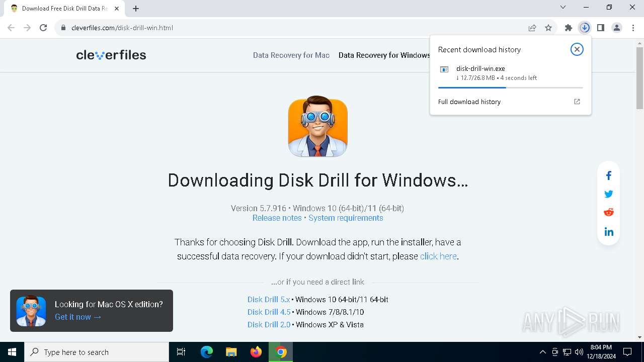Click the disk-drill-win.exe file icon

coord(444,69)
